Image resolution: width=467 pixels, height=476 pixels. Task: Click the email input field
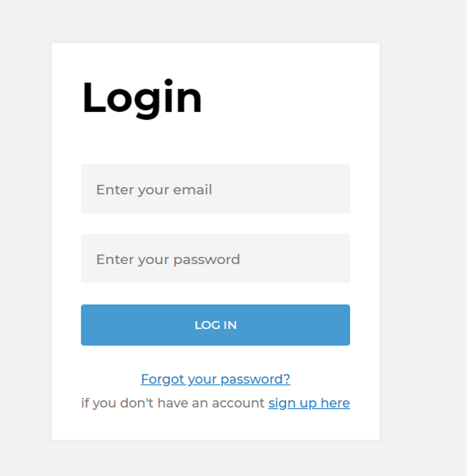pos(215,189)
